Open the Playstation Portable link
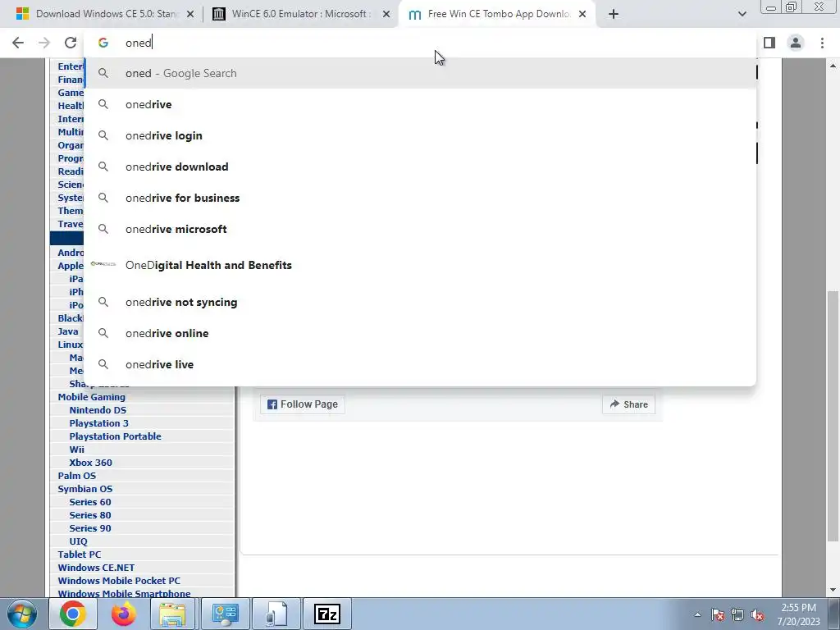The width and height of the screenshot is (840, 630). click(115, 436)
